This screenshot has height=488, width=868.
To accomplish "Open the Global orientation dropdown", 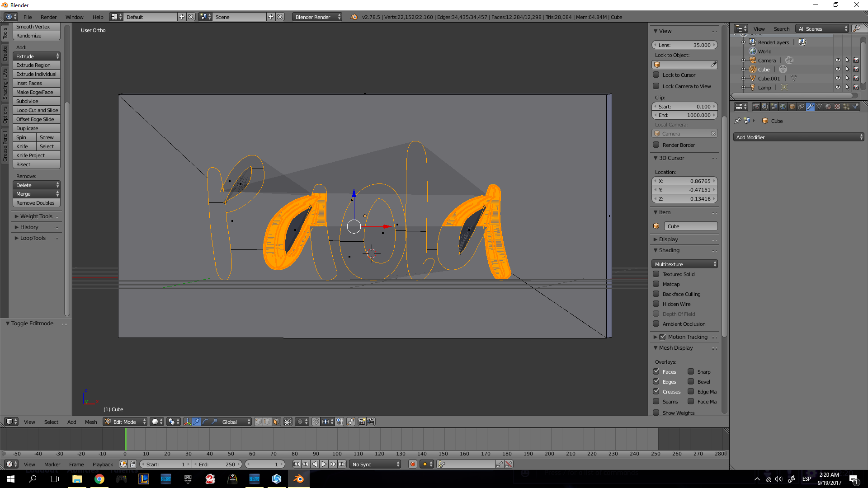I will click(235, 422).
